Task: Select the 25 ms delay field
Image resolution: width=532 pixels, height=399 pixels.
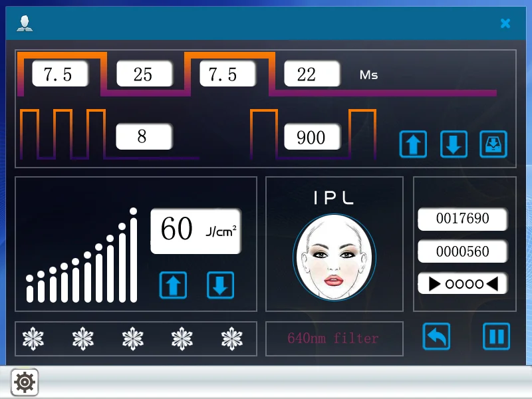Action: click(144, 74)
